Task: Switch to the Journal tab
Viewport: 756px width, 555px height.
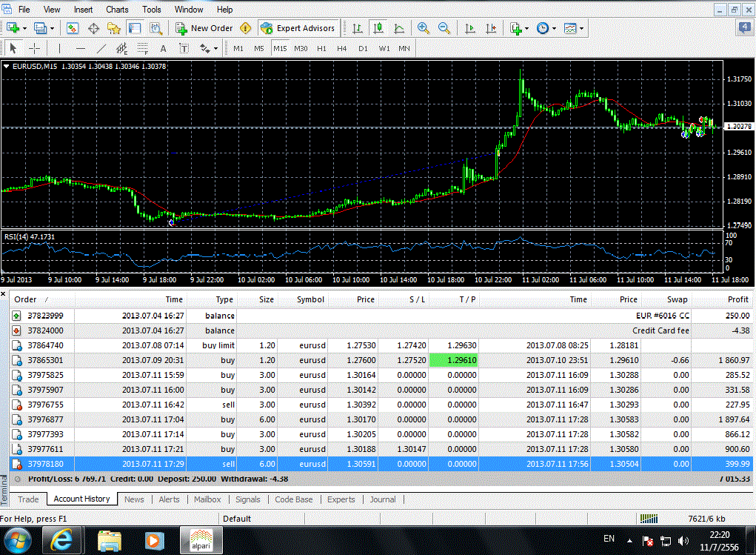Action: [x=383, y=499]
